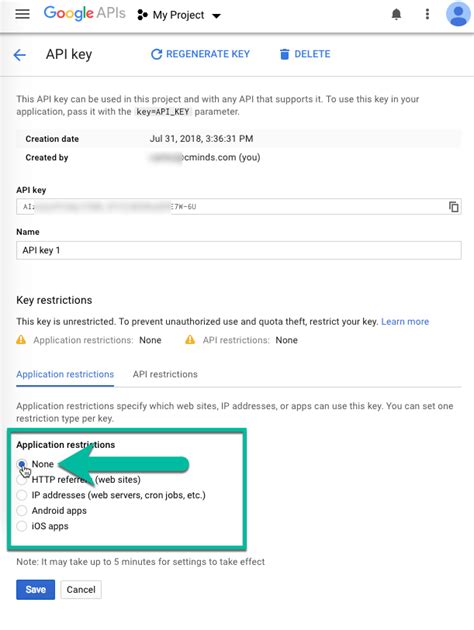Switch to the Application restrictions tab
The width and height of the screenshot is (474, 630).
[x=65, y=374]
